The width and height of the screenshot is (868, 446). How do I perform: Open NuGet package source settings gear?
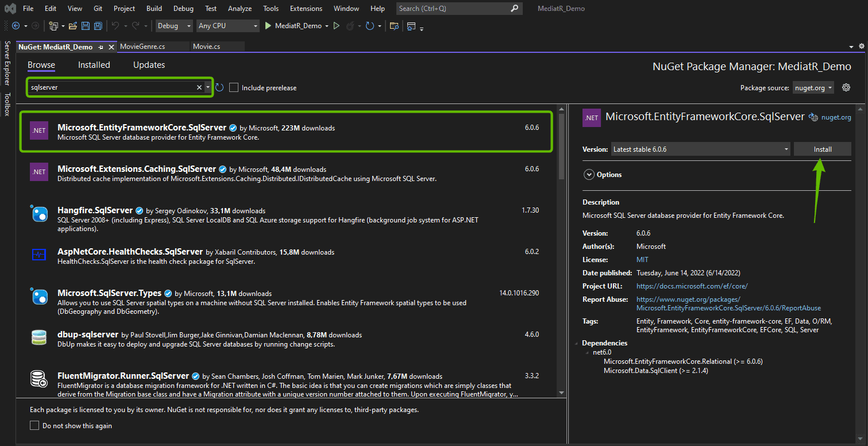coord(846,87)
